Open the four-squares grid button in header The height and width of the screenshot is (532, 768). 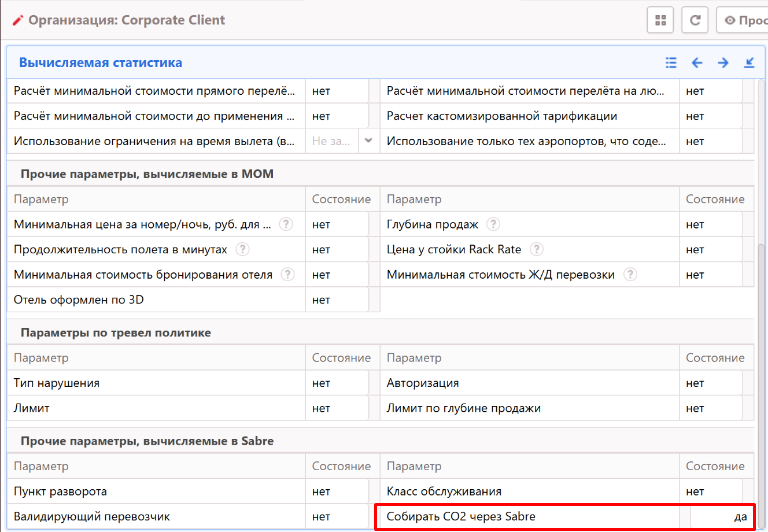click(x=660, y=20)
